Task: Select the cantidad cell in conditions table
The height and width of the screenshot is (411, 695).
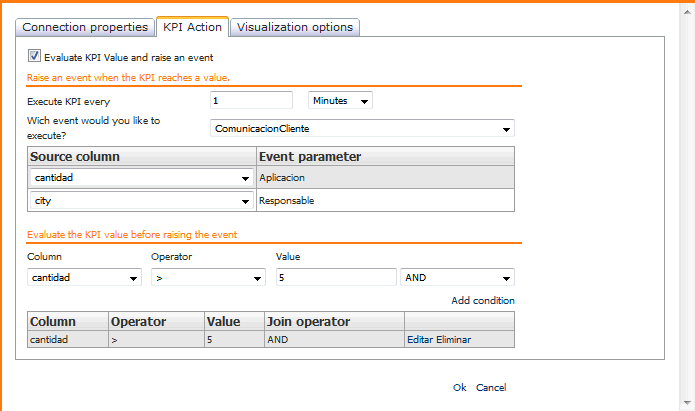Action: [x=50, y=339]
